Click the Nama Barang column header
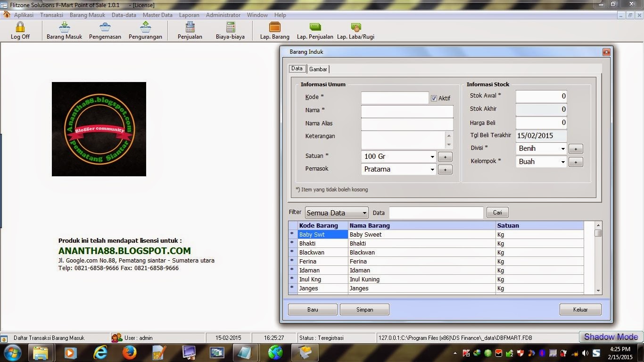This screenshot has height=362, width=644. coord(422,226)
